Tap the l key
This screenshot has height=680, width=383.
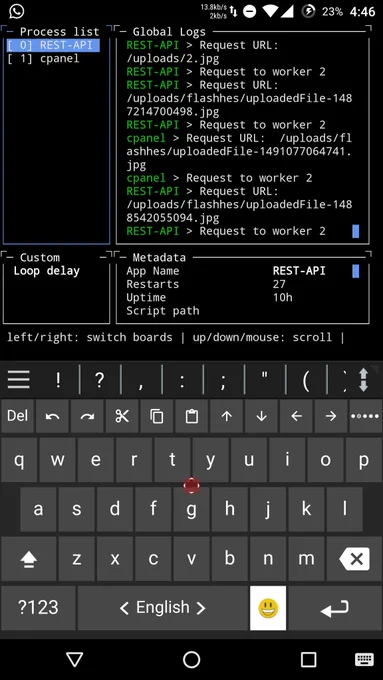point(344,509)
